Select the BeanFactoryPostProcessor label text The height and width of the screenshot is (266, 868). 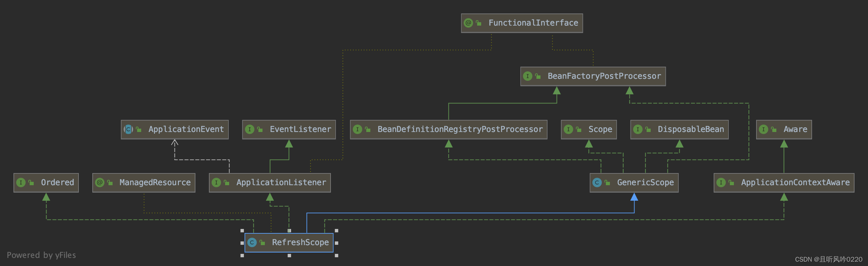coord(604,76)
